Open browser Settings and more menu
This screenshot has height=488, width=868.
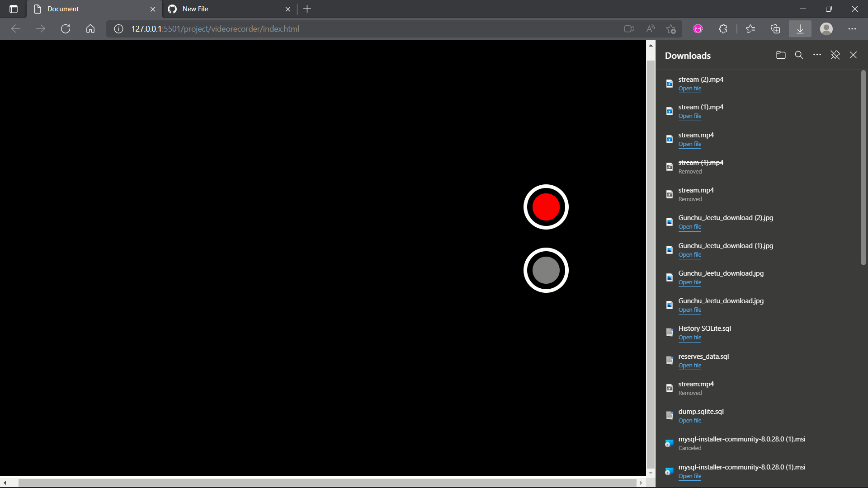click(852, 29)
